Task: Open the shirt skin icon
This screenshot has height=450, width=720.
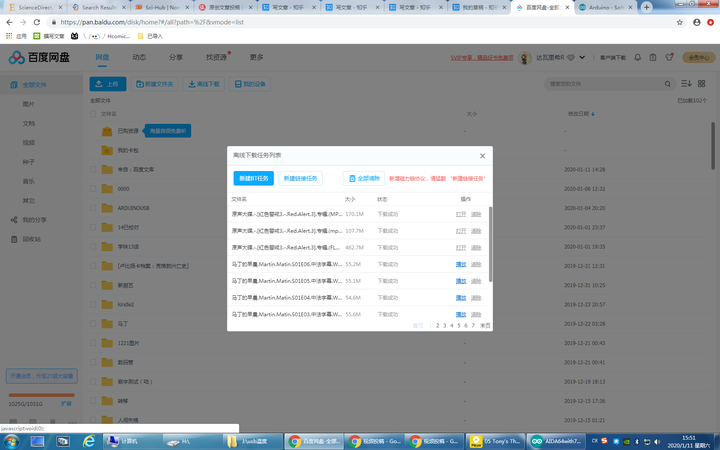Action: (x=669, y=57)
